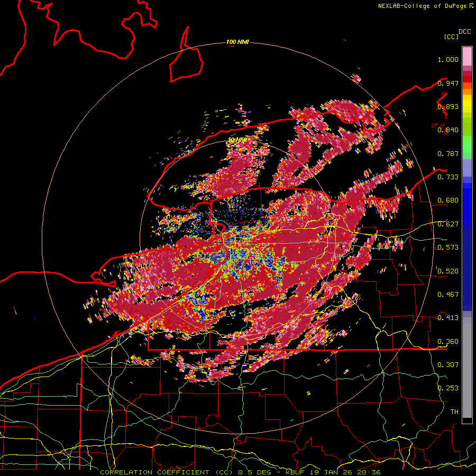This screenshot has width=476, height=476.
Task: Click the KBUF station identifier in caption
Action: pos(296,472)
